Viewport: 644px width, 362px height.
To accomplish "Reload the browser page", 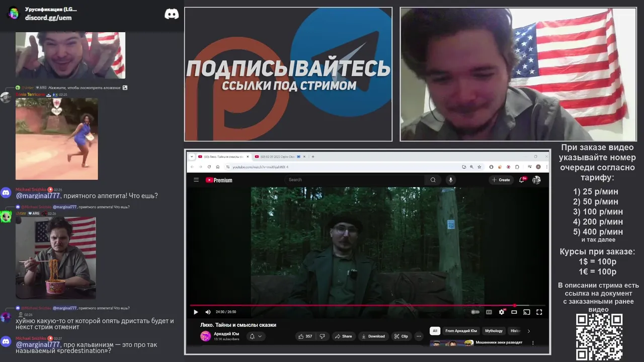I will tap(209, 167).
